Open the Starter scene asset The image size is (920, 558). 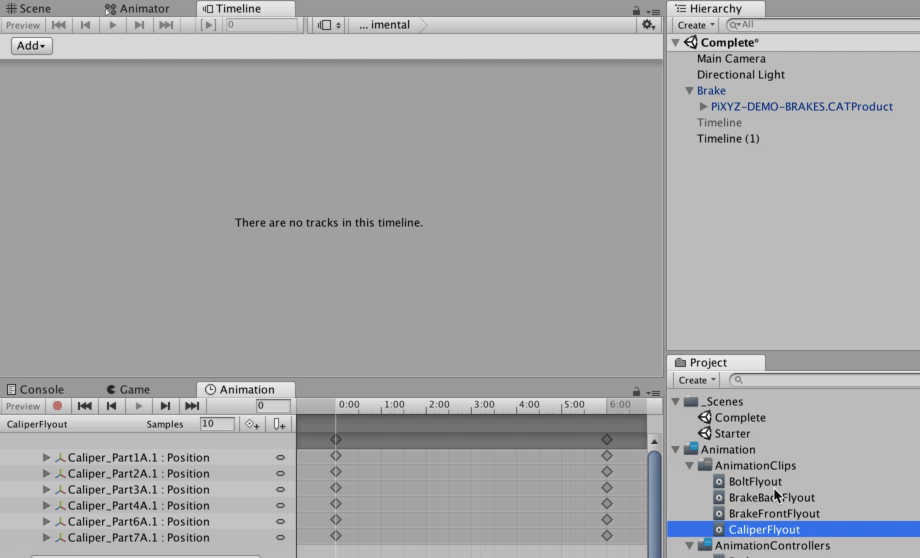(732, 434)
